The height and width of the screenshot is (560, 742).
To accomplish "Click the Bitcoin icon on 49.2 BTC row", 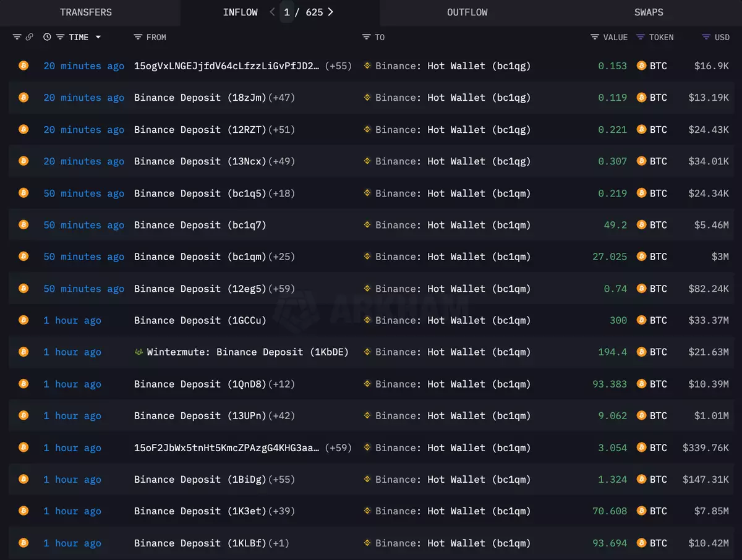I will tap(23, 225).
